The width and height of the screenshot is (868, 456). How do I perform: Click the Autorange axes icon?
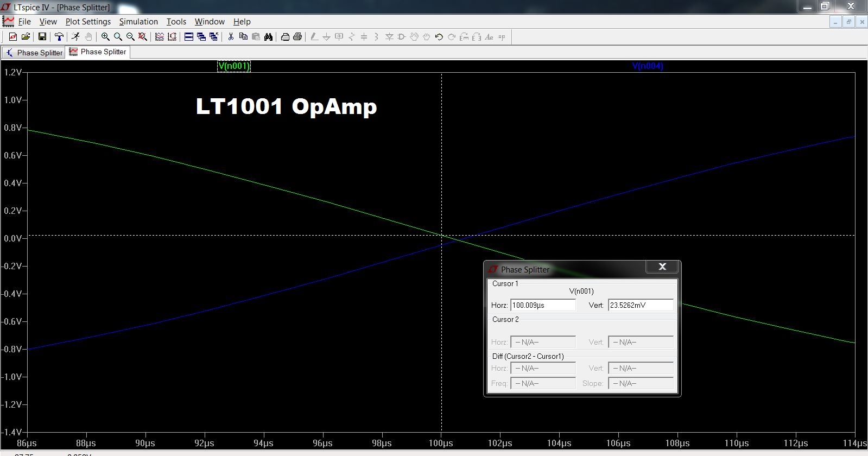(x=172, y=37)
